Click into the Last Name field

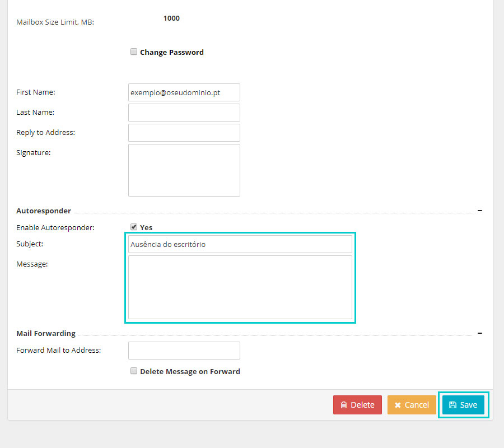[x=184, y=113]
